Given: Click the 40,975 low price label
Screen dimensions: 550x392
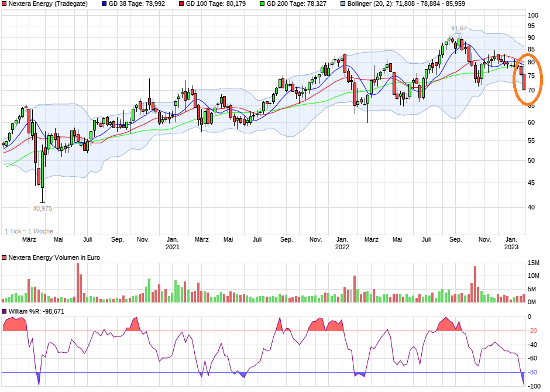Looking at the screenshot, I should pyautogui.click(x=42, y=208).
